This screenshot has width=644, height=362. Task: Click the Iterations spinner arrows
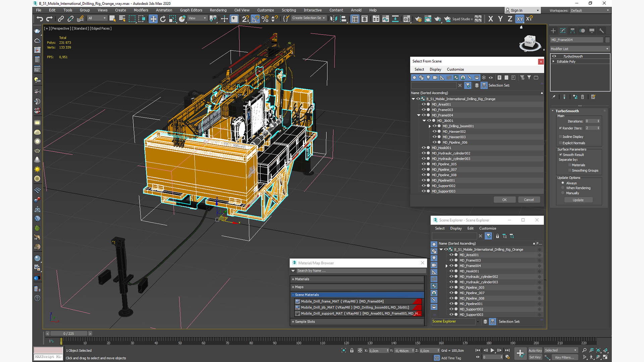click(598, 121)
